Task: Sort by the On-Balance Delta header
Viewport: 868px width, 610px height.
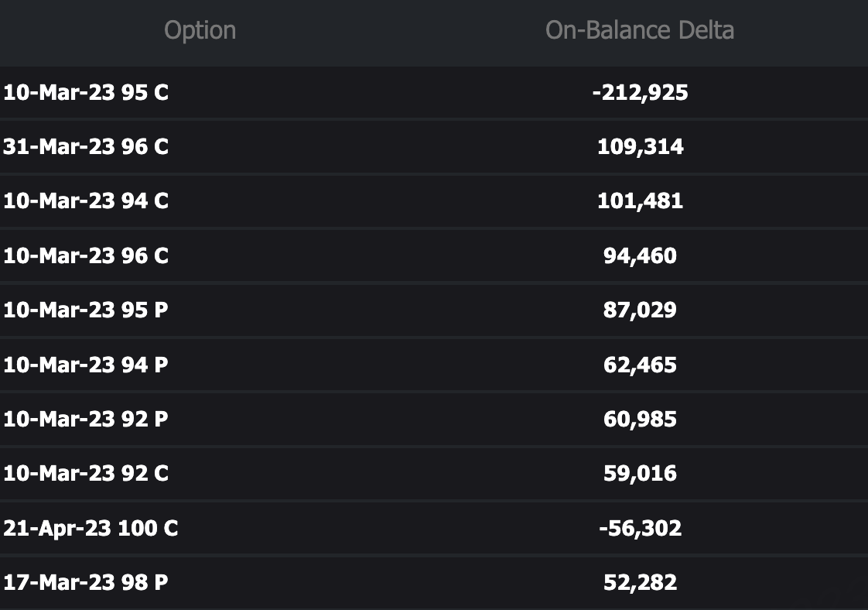Action: click(639, 30)
